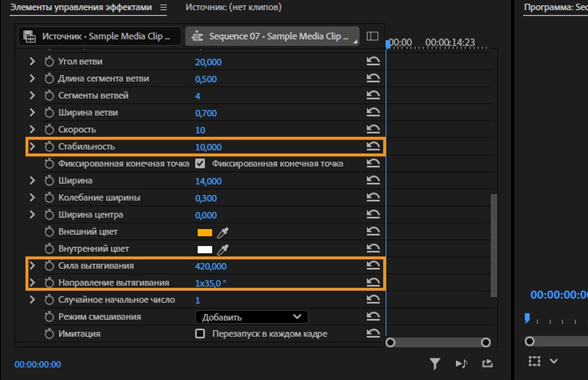Viewport: 588px width, 380px height.
Task: Click the export icon at panel bottom
Action: pos(487,363)
